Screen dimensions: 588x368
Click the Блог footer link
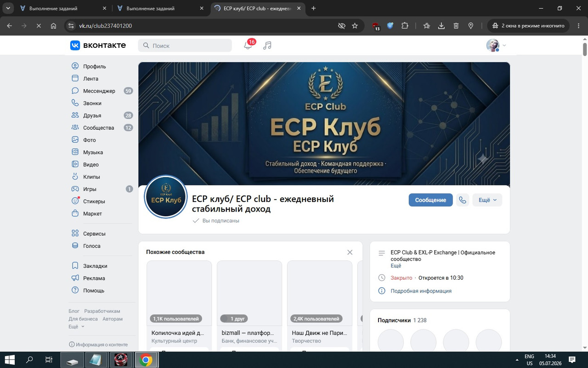click(x=74, y=311)
